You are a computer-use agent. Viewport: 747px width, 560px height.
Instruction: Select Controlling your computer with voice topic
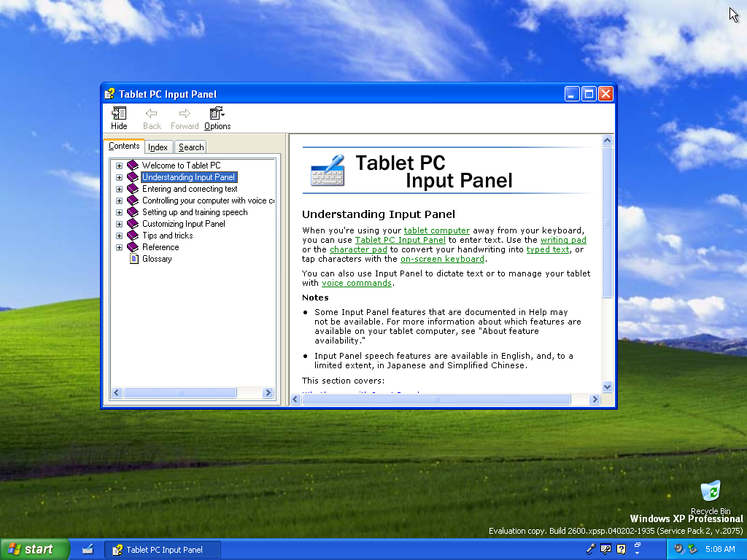[x=207, y=201]
